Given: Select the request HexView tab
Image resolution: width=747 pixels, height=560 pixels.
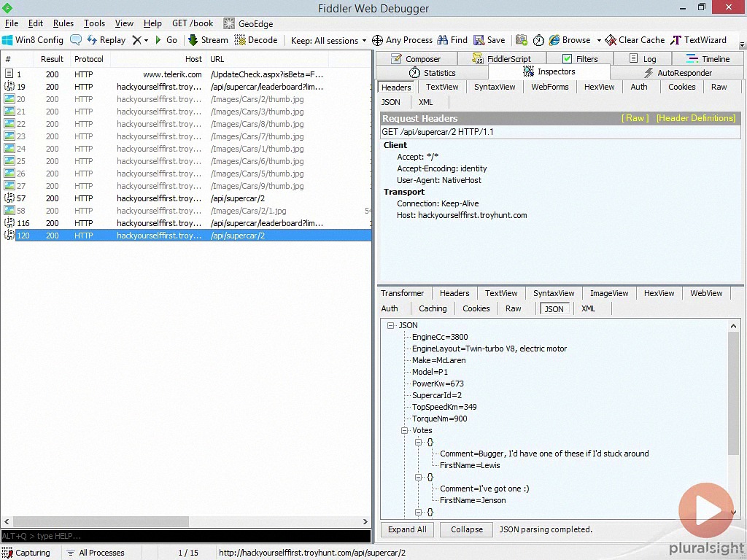Looking at the screenshot, I should pos(600,87).
